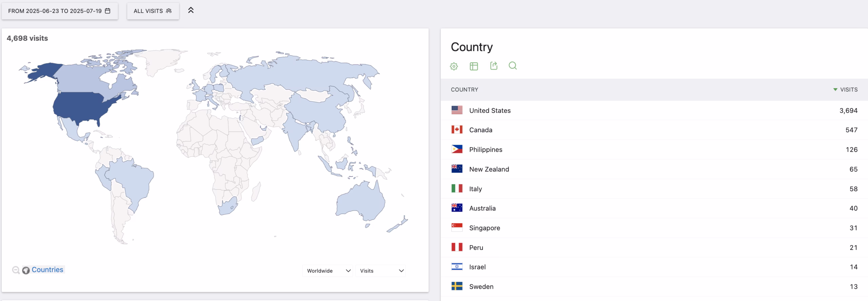Click the segment people icon in All Visits
Viewport: 868px width, 301px height.
[x=169, y=11]
